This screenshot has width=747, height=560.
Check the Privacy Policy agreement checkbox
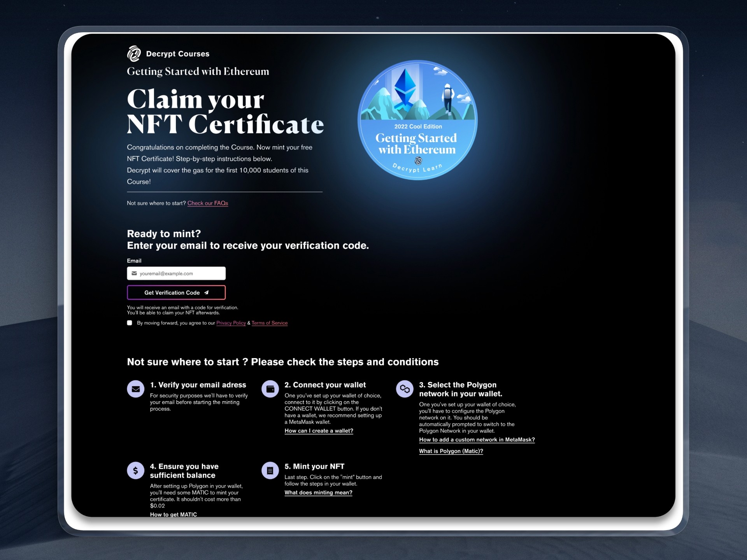coord(130,323)
